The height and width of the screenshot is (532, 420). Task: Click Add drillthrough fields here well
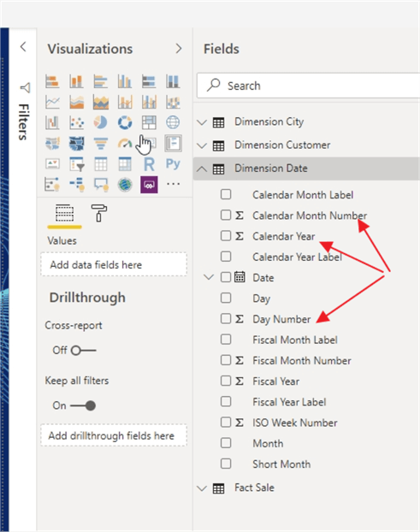[114, 435]
